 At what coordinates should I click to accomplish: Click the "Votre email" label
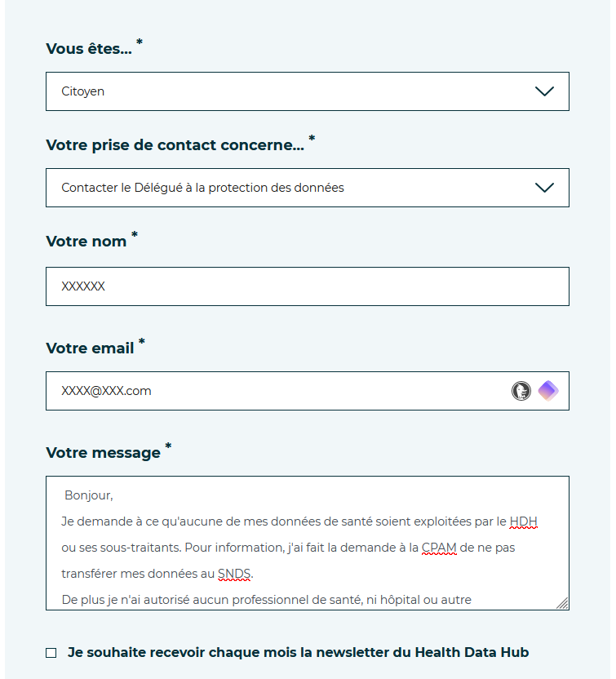tap(90, 348)
